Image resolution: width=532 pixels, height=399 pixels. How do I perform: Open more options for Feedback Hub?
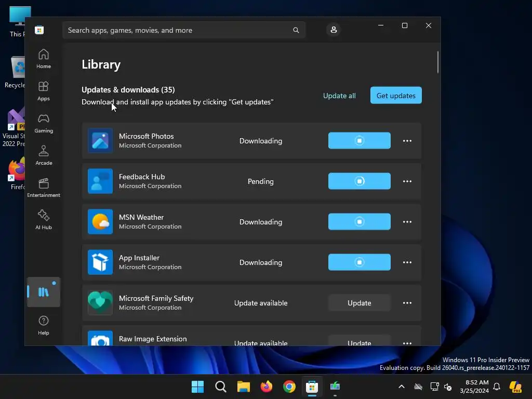pyautogui.click(x=407, y=181)
